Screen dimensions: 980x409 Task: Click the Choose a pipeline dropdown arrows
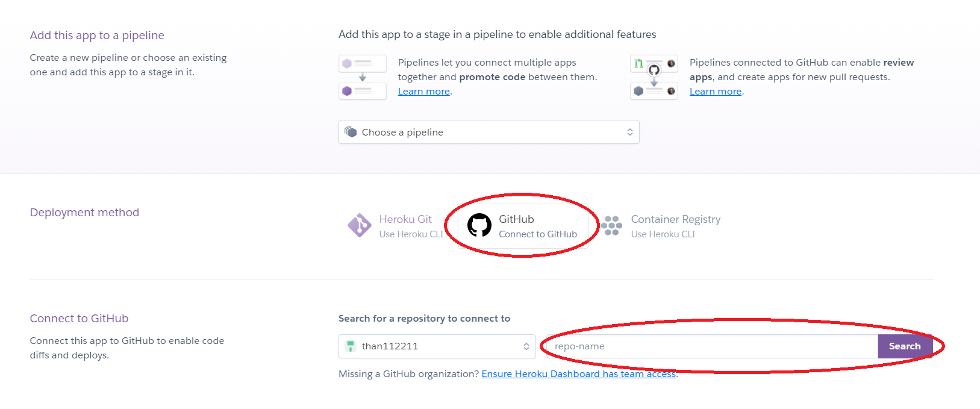629,132
